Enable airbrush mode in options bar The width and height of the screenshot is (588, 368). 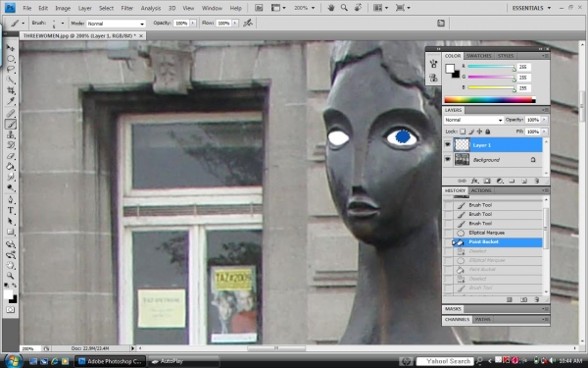click(248, 24)
